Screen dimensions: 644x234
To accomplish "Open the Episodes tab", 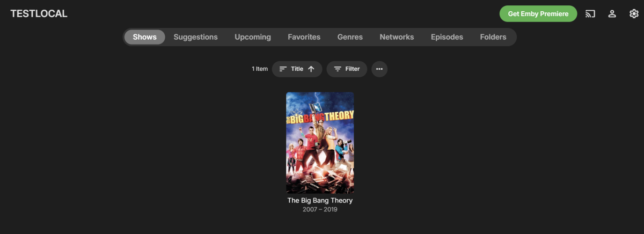I will pyautogui.click(x=447, y=37).
